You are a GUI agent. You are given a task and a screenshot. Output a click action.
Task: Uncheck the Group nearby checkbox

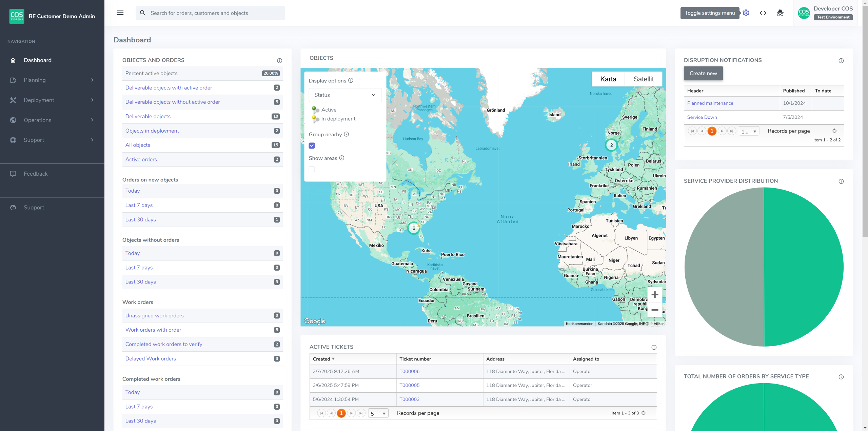tap(312, 145)
